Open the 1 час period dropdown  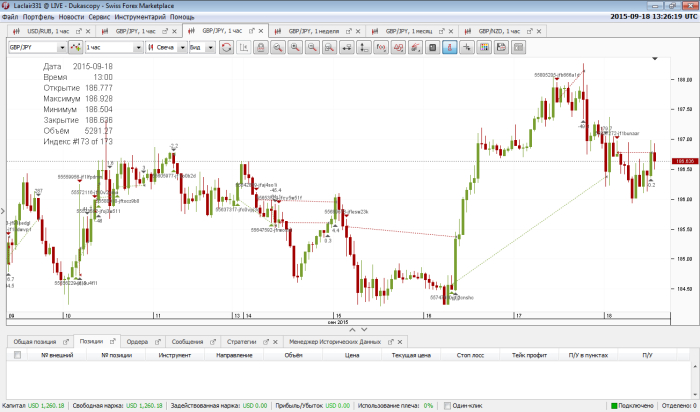point(138,47)
